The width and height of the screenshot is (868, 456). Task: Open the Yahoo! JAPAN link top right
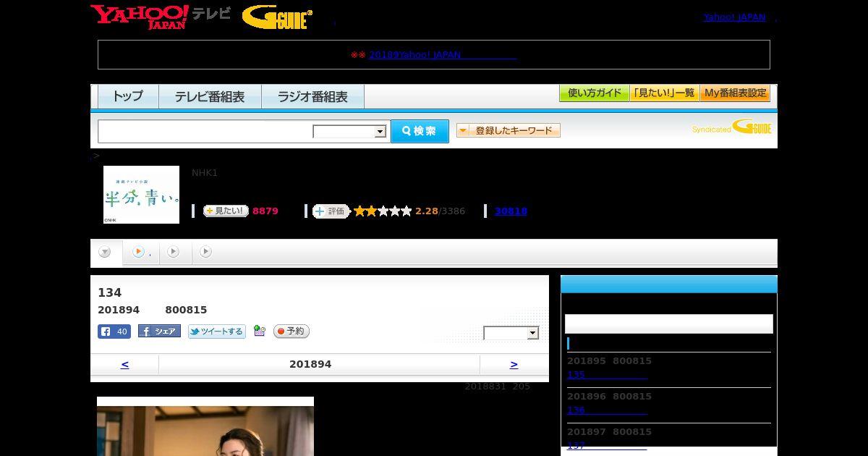tap(734, 17)
